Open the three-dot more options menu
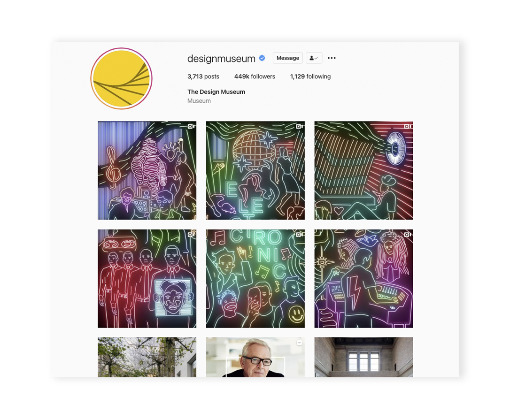 (x=332, y=58)
